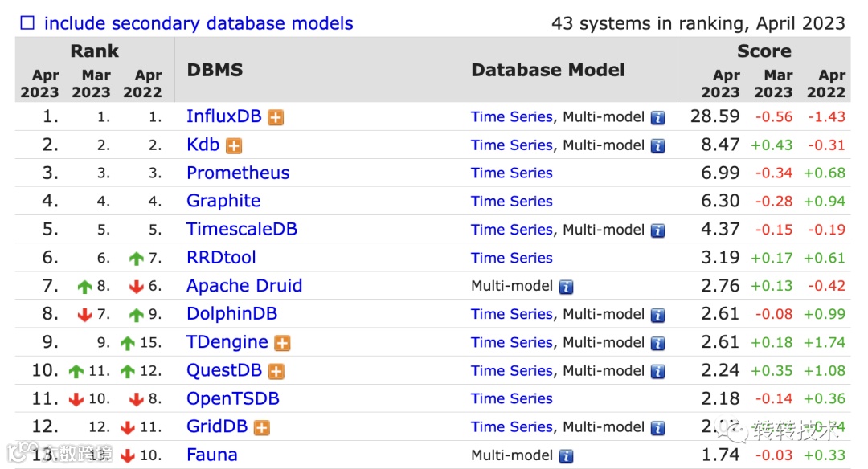Click the info icon in the TimescaleDB row

pos(658,230)
